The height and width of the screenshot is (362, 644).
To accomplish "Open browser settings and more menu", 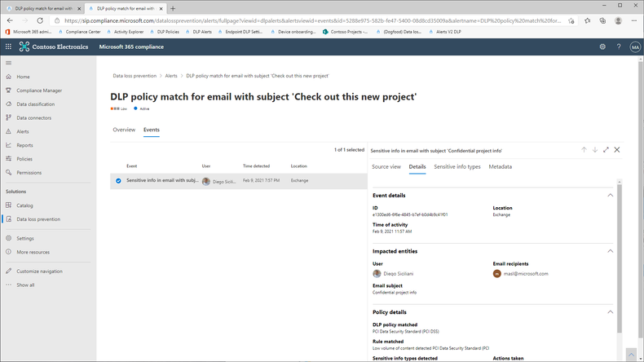I will (633, 20).
